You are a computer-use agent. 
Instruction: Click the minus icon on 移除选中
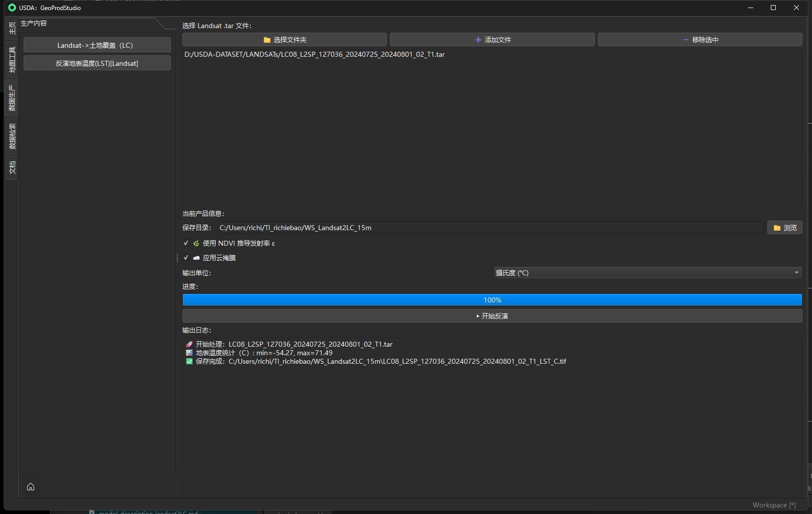(686, 40)
